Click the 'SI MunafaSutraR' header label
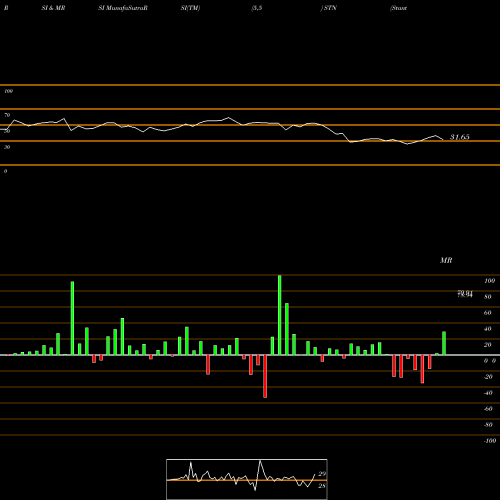 coord(123,8)
